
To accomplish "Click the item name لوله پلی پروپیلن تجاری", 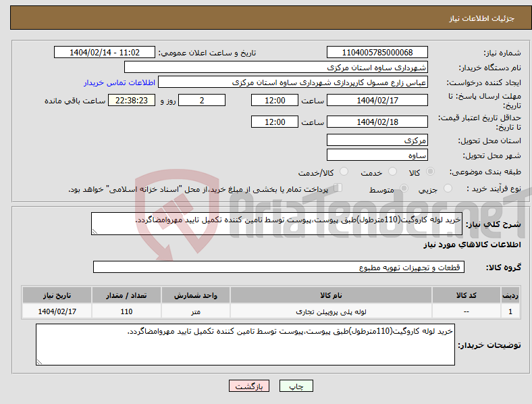I will (331, 311).
